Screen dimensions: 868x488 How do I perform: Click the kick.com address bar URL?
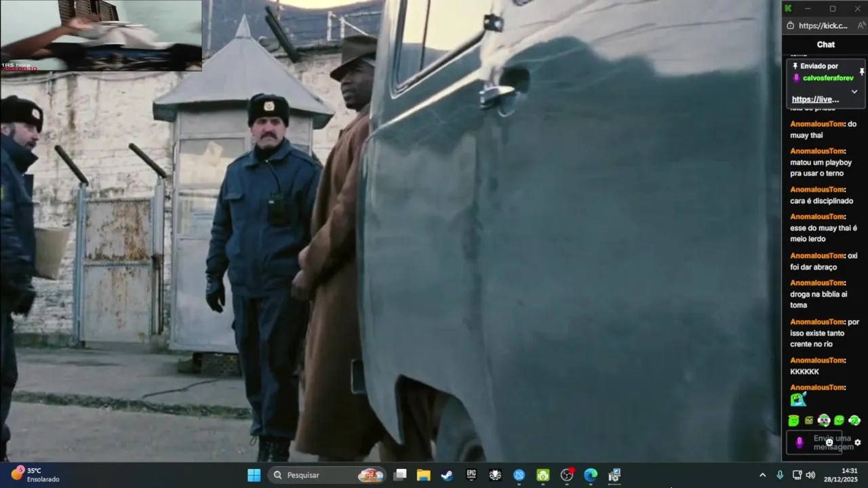point(823,26)
